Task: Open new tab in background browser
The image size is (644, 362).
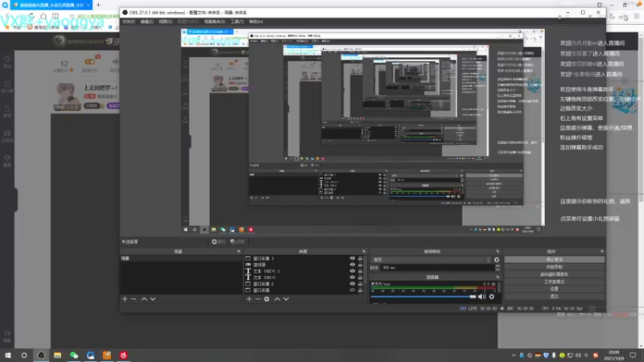Action: tap(98, 5)
